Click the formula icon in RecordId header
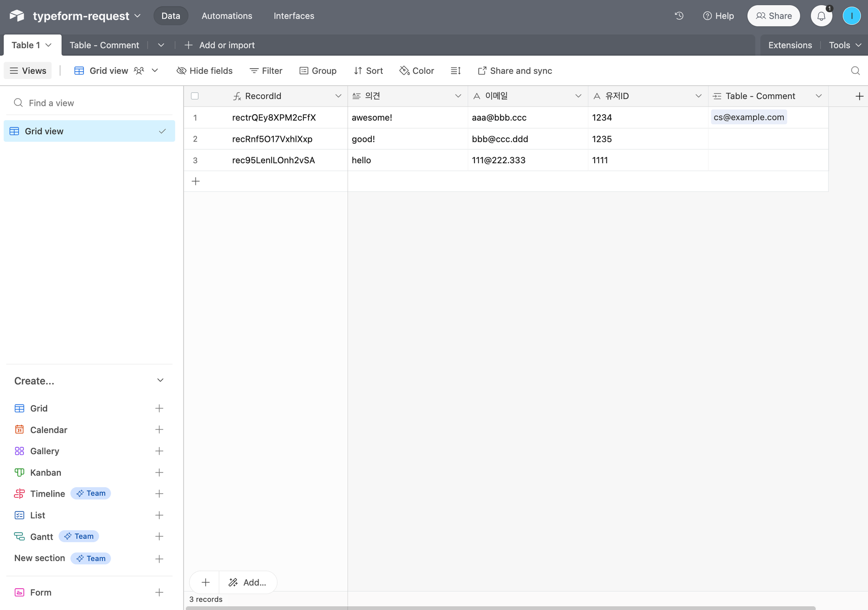868x610 pixels. pos(237,96)
